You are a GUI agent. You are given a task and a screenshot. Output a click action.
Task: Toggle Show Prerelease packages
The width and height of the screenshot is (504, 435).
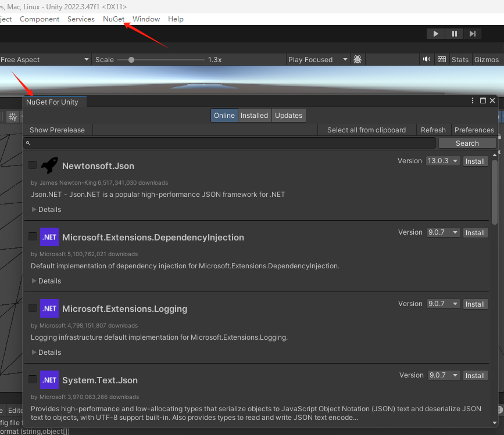(57, 130)
